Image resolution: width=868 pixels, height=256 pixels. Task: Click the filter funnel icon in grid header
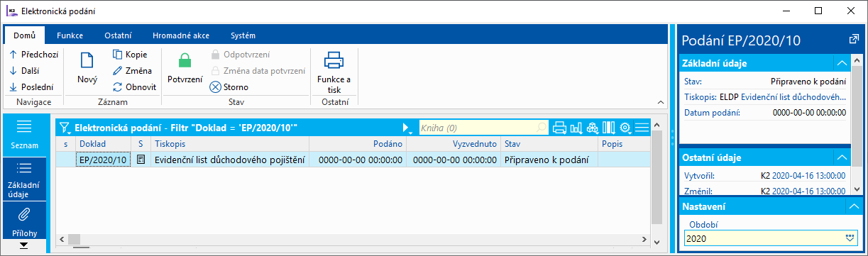click(65, 128)
